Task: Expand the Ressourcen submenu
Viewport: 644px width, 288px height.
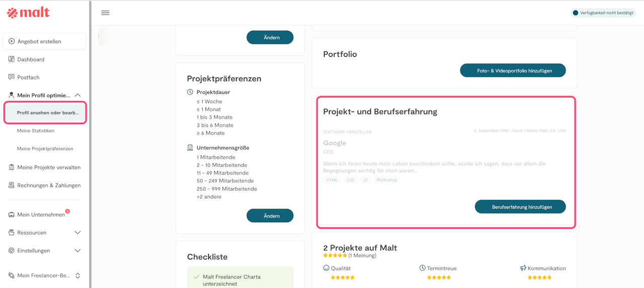Action: [x=77, y=233]
